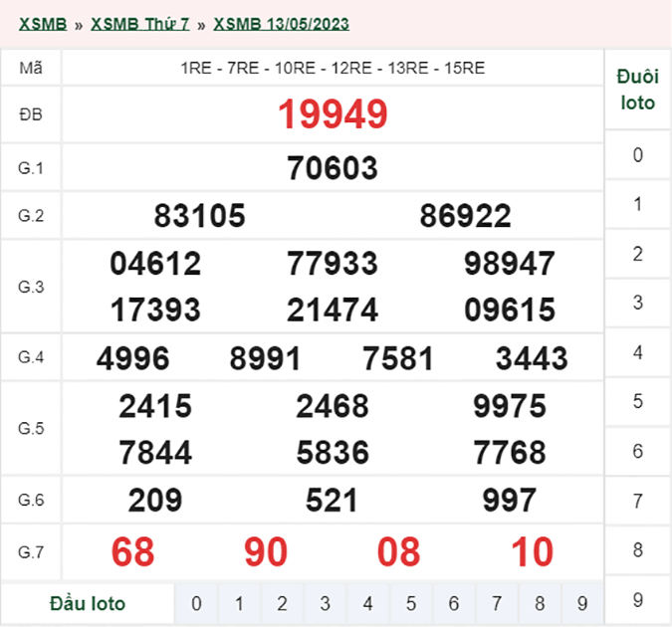Click the G.7 red number 68
Image resolution: width=672 pixels, height=627 pixels.
pyautogui.click(x=133, y=551)
